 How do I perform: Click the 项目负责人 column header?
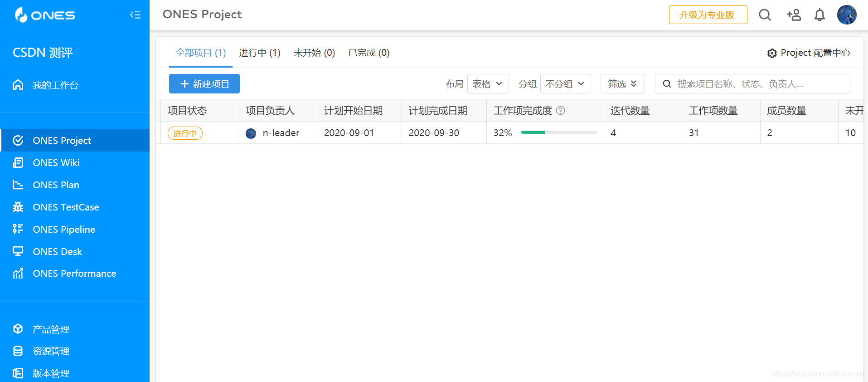coord(278,111)
